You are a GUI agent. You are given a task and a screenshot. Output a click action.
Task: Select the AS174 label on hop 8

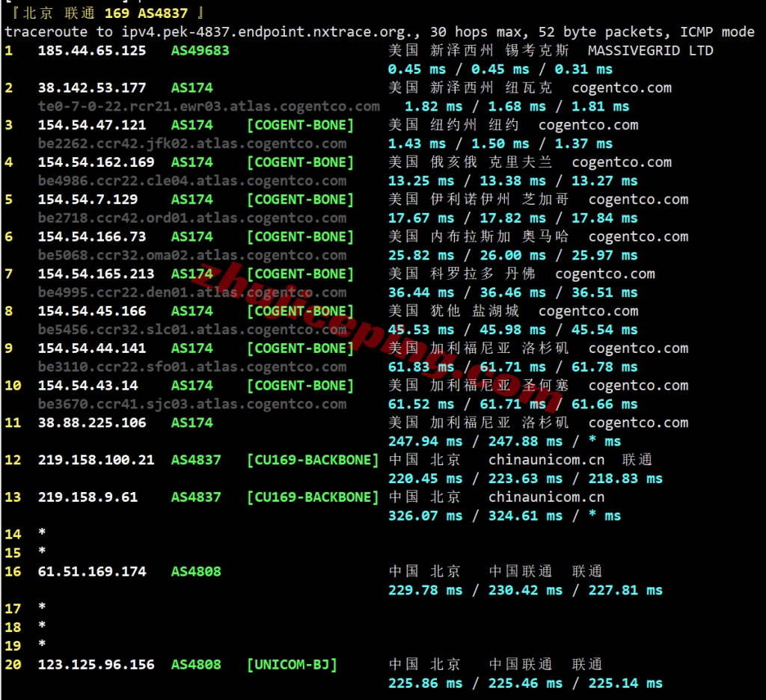(191, 311)
